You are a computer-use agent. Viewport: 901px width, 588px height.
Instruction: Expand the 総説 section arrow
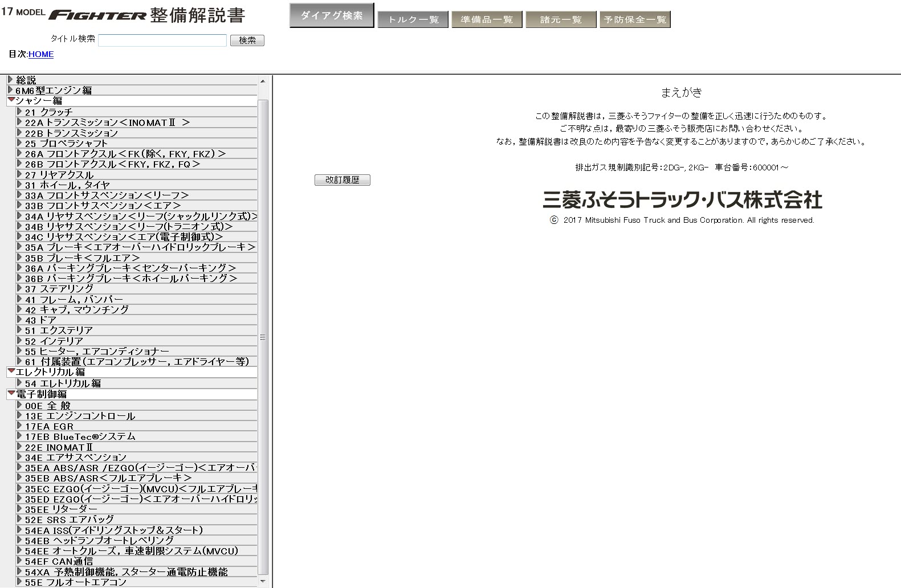(10, 80)
